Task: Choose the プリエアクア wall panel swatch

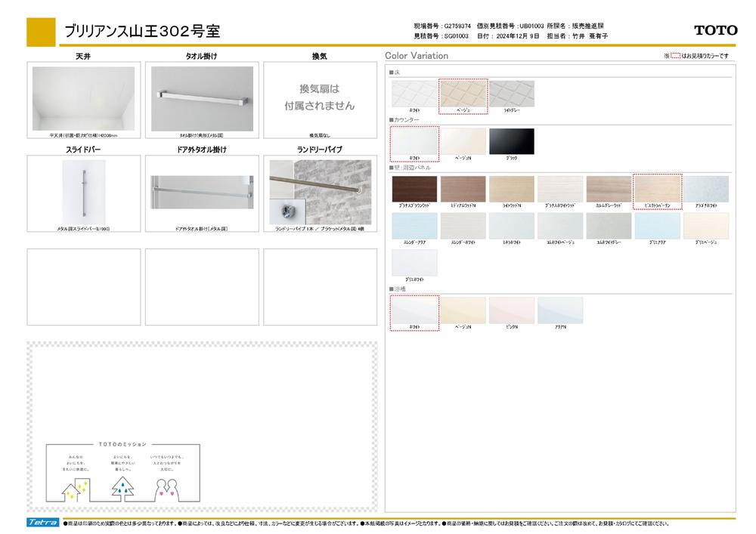Action: click(x=658, y=226)
